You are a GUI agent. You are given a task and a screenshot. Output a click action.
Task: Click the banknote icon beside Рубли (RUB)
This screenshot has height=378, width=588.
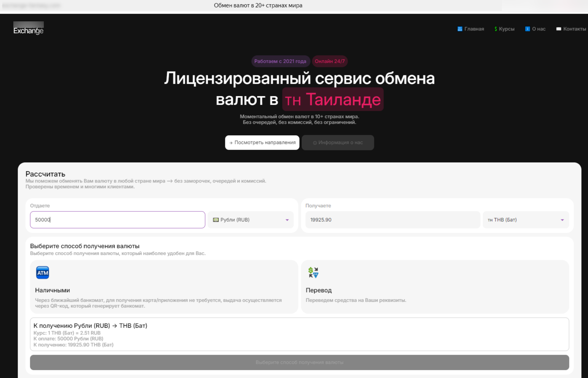tap(216, 220)
